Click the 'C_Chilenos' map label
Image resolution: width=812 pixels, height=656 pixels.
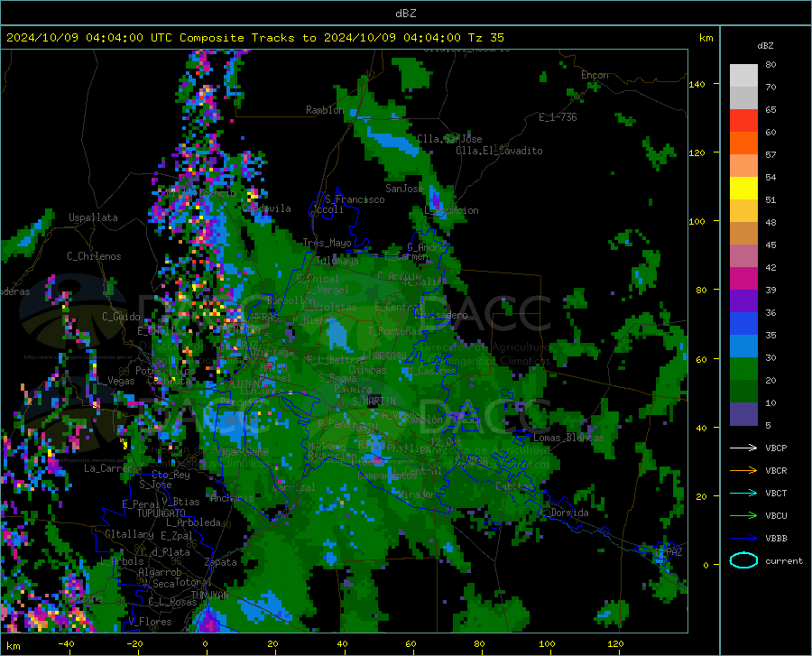click(94, 256)
